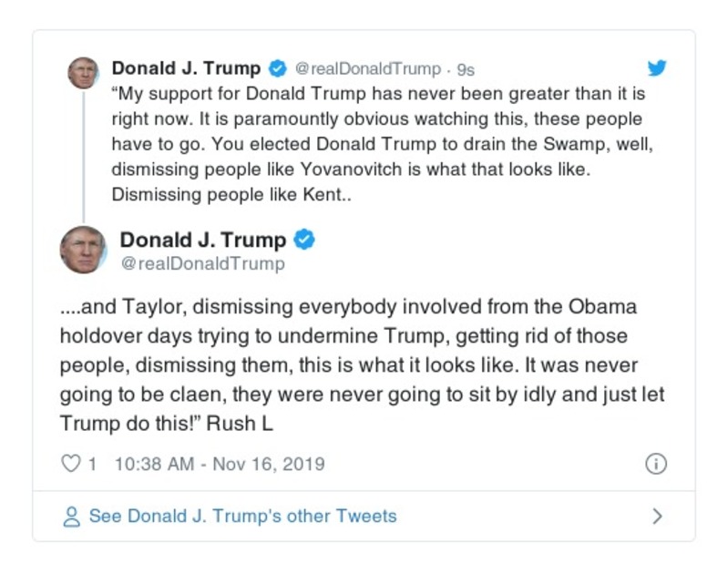This screenshot has height=574, width=728.
Task: Click the like count number 1
Action: click(x=92, y=464)
